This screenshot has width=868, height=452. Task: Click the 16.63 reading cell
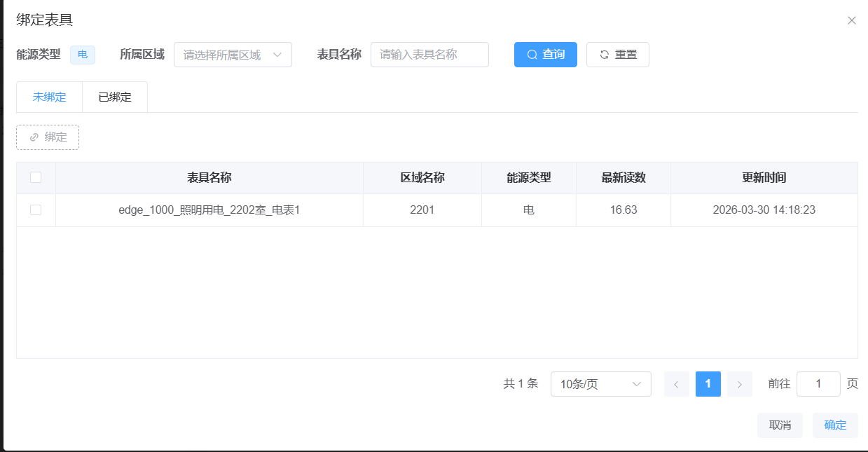pyautogui.click(x=624, y=210)
